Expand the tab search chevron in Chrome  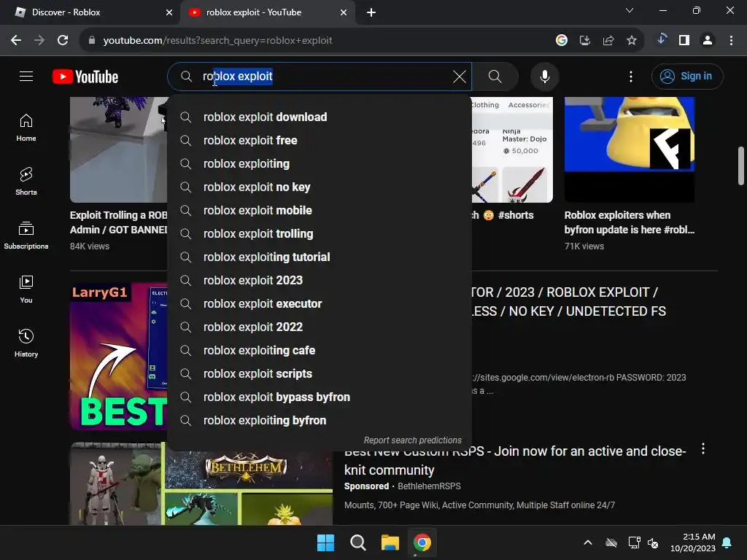[630, 10]
